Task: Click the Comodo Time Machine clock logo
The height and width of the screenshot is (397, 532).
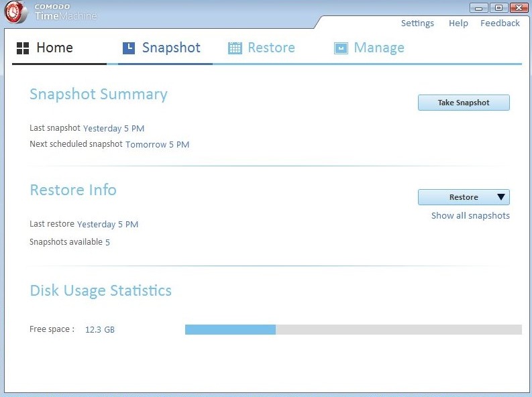Action: 15,12
